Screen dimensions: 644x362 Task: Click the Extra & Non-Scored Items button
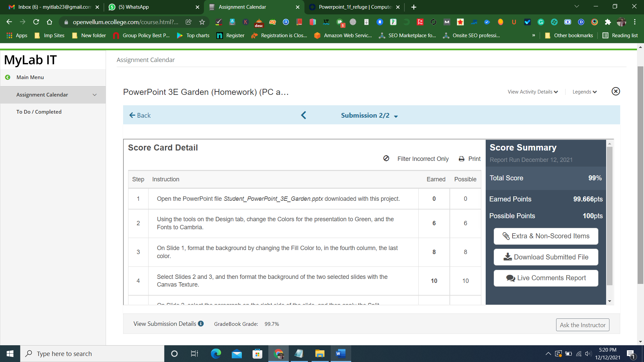pos(546,236)
